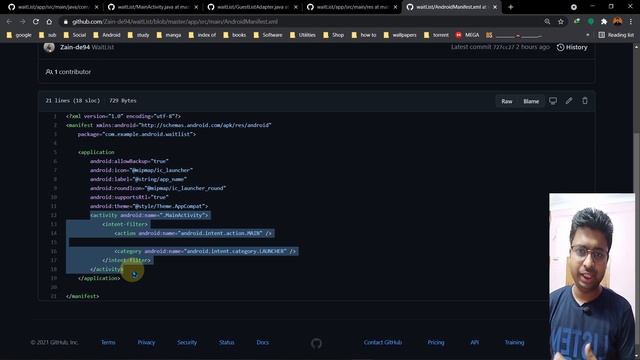
Task: Open the Terms footer link
Action: point(108,342)
